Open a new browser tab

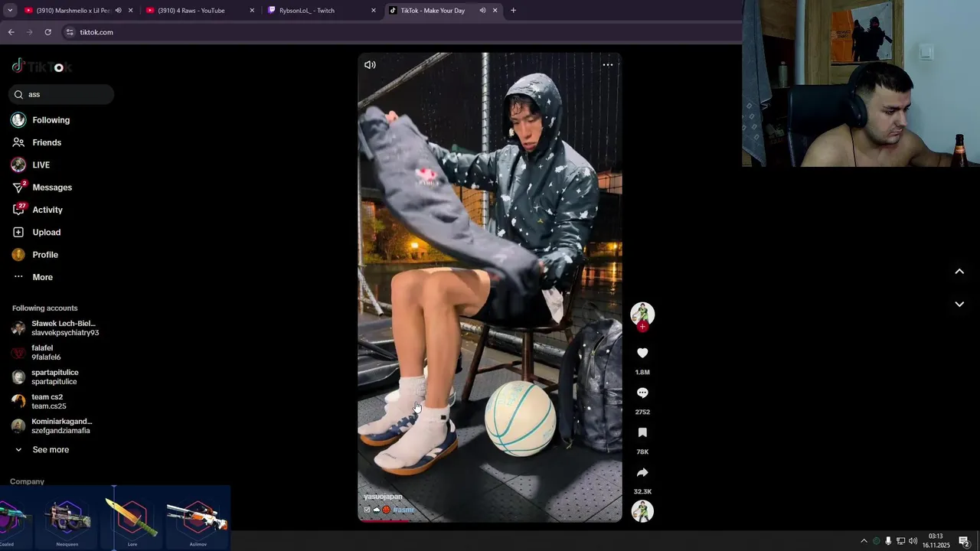pyautogui.click(x=513, y=11)
